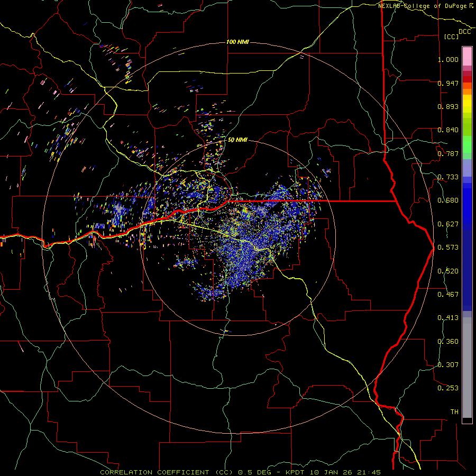Click the 0.627 legend value
This screenshot has height=476, width=476.
click(448, 224)
